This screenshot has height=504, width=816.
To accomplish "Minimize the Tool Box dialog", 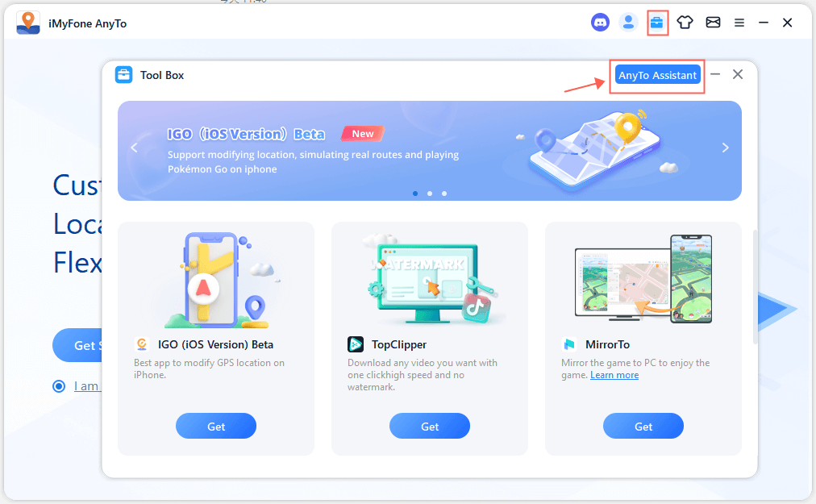I will click(x=715, y=74).
